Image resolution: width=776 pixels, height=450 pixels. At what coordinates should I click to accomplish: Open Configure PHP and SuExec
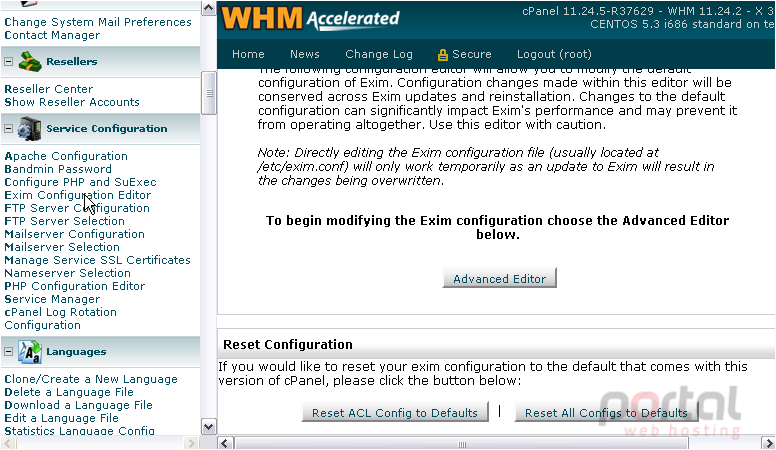pos(80,182)
